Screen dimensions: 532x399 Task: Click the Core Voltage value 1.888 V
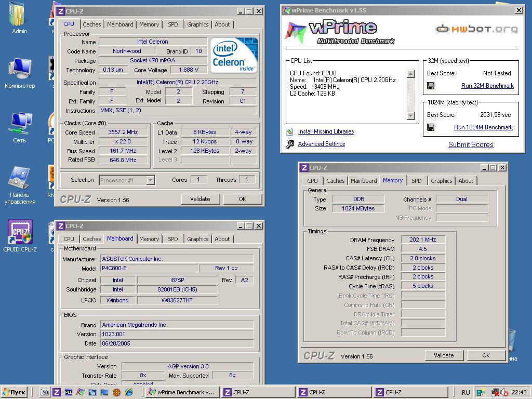(x=188, y=70)
